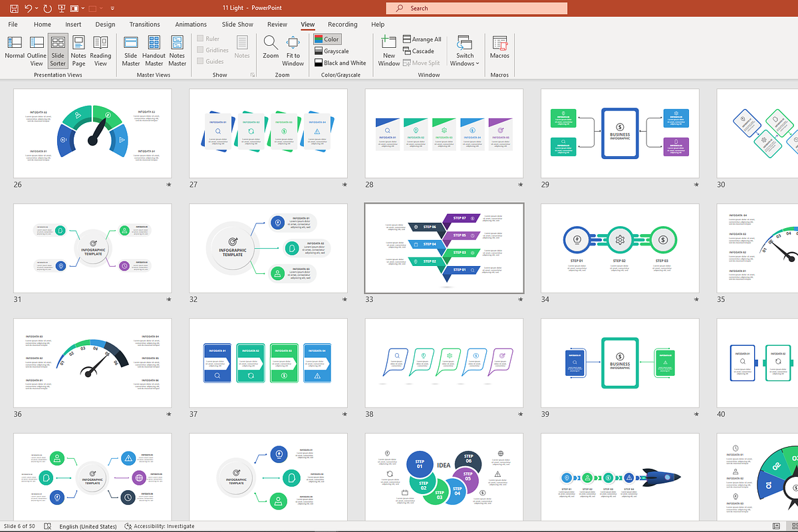Image resolution: width=798 pixels, height=532 pixels.
Task: Open the Switch Windows dropdown
Action: coord(465,51)
